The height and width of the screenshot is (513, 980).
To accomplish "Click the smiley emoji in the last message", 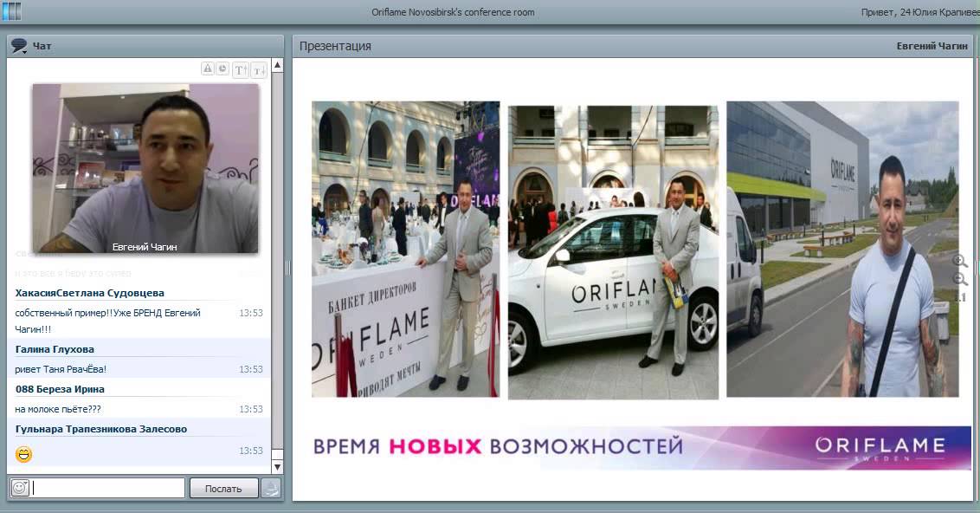I will point(23,454).
